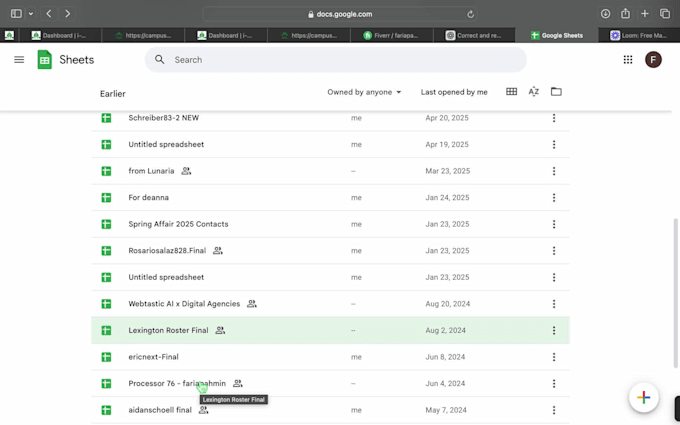Open the Google apps grid launcher
The height and width of the screenshot is (425, 680).
point(628,59)
